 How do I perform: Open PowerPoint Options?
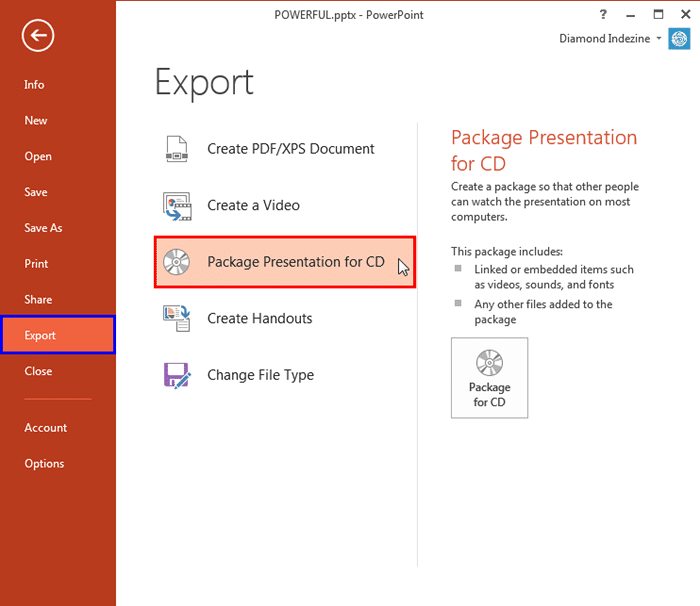pyautogui.click(x=44, y=464)
